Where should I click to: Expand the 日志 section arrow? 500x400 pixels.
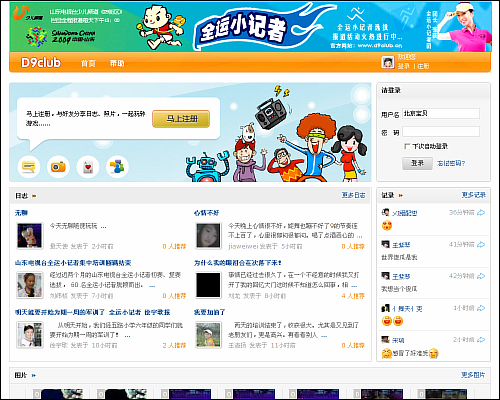[x=34, y=196]
